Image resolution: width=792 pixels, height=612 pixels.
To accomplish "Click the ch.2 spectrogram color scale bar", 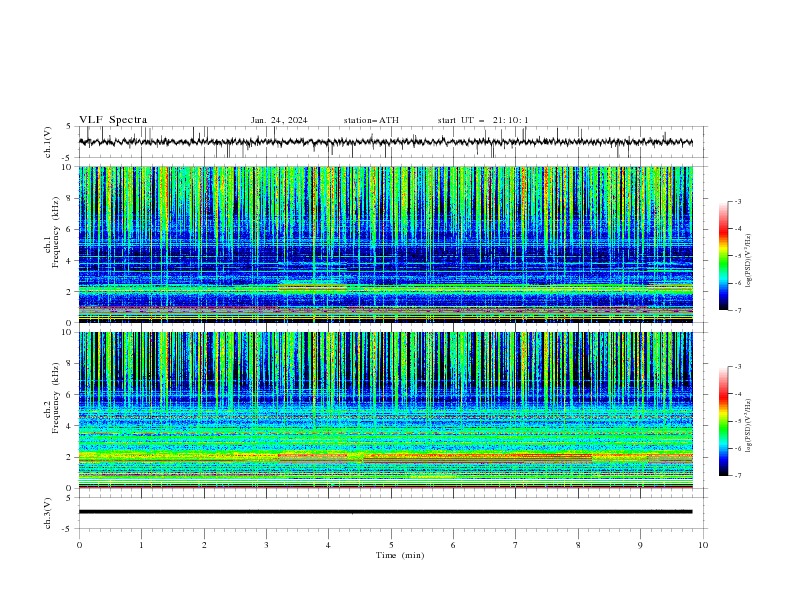I will [x=724, y=421].
